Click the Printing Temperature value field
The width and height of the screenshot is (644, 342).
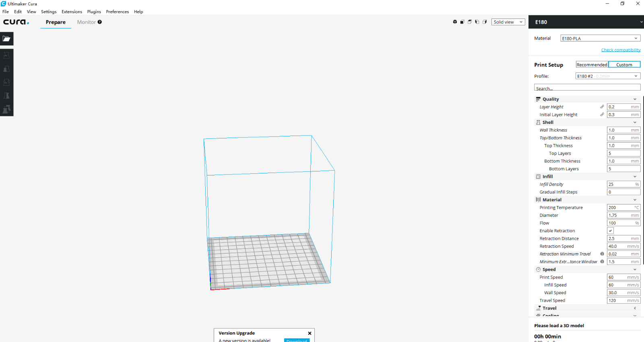pyautogui.click(x=623, y=207)
